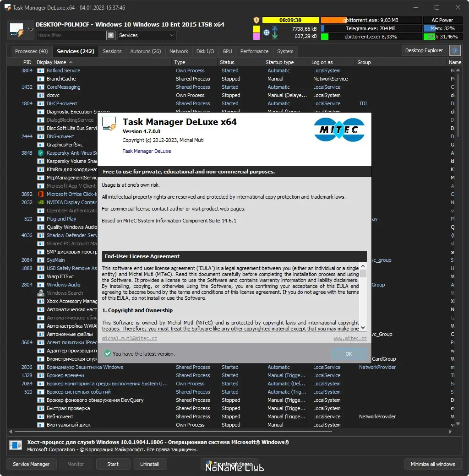Image resolution: width=469 pixels, height=476 pixels.
Task: Sort by the Status column header
Action: pos(240,62)
